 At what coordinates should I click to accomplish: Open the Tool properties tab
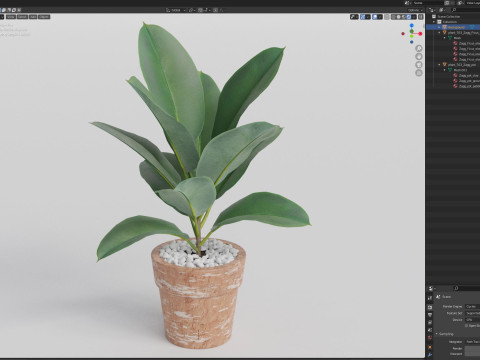[x=430, y=298]
